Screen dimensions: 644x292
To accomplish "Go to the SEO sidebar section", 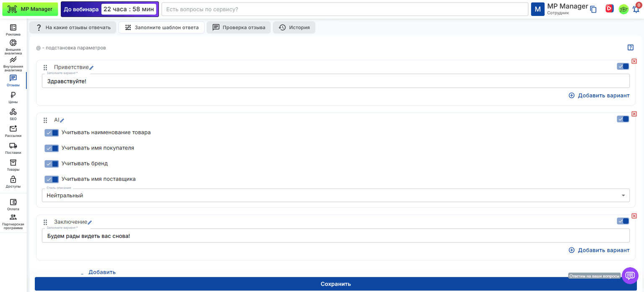I will pyautogui.click(x=13, y=114).
